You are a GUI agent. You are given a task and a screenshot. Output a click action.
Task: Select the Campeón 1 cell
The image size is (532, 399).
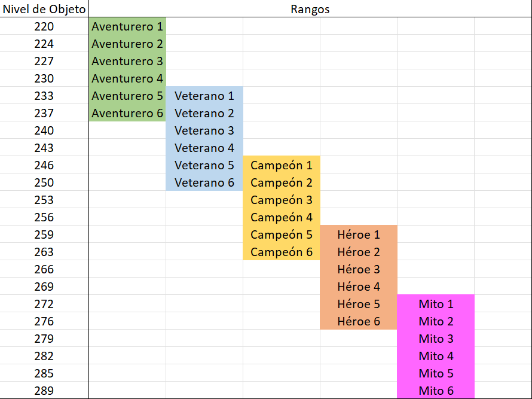pyautogui.click(x=282, y=165)
